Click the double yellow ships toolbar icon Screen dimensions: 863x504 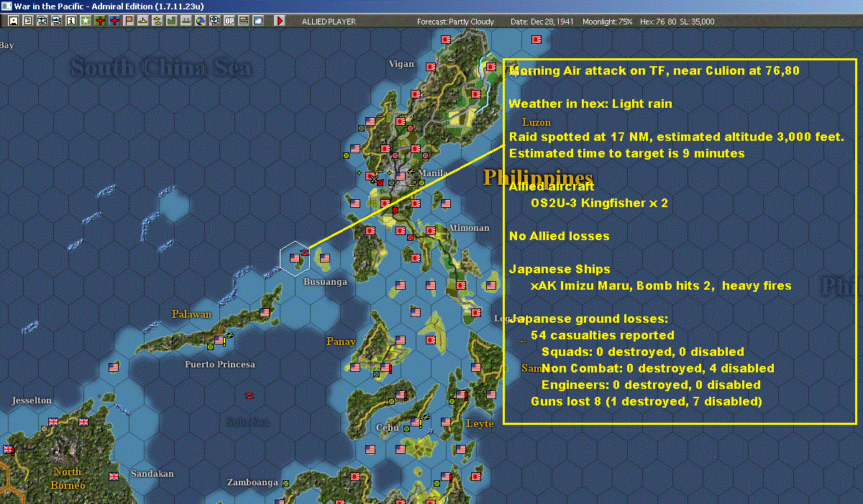click(x=157, y=21)
